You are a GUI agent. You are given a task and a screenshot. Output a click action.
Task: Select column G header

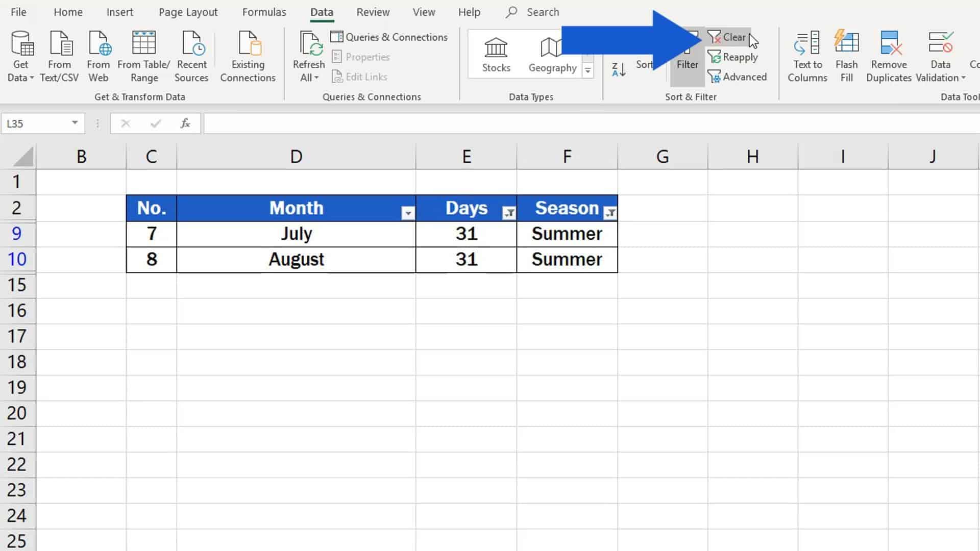[x=663, y=157]
